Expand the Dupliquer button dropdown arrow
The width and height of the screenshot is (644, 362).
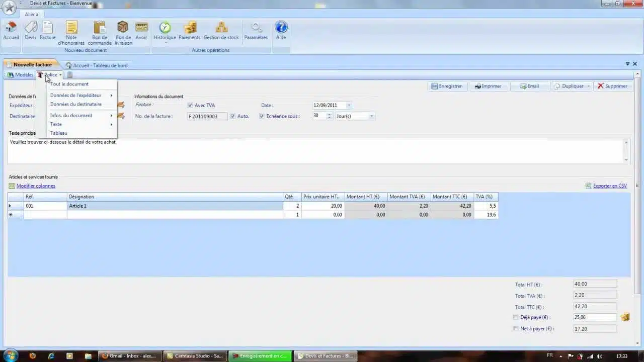(x=588, y=86)
